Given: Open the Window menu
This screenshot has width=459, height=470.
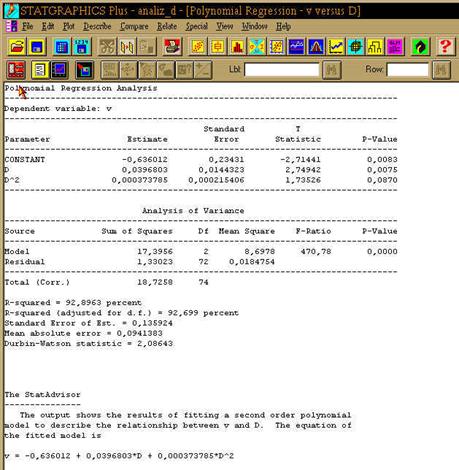Looking at the screenshot, I should point(254,26).
